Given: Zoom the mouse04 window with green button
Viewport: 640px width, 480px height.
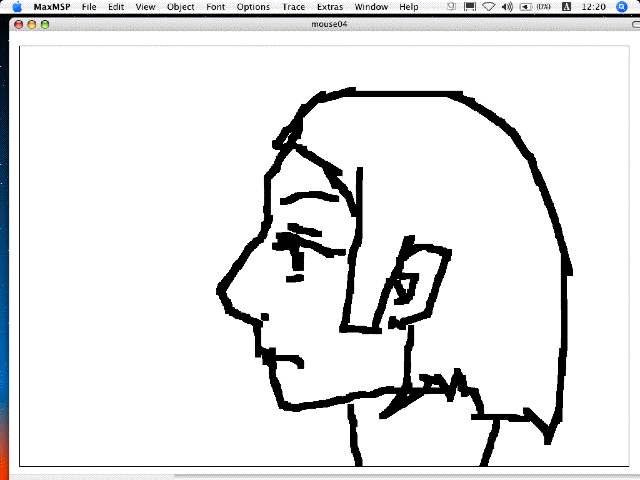Looking at the screenshot, I should click(x=45, y=24).
